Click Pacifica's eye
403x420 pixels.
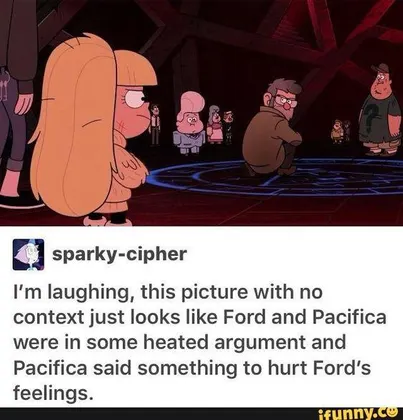pos(137,100)
